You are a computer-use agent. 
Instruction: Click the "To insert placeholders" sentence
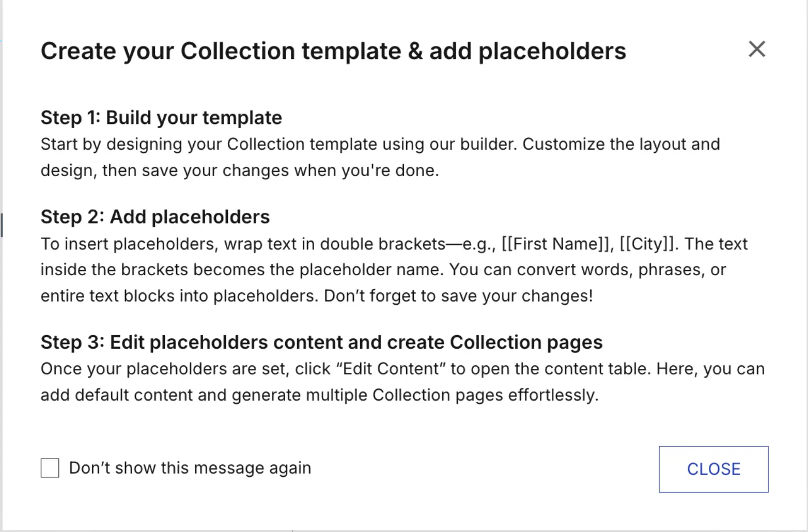click(359, 244)
